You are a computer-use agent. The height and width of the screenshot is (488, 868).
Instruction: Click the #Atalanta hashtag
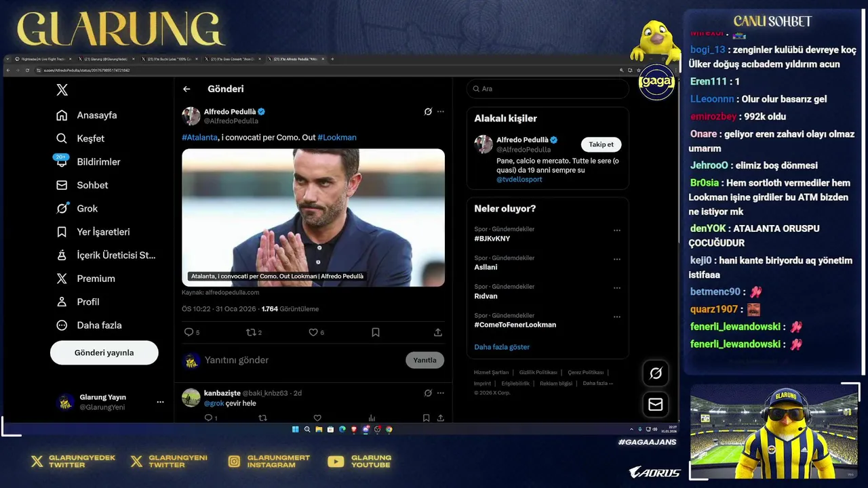point(199,137)
